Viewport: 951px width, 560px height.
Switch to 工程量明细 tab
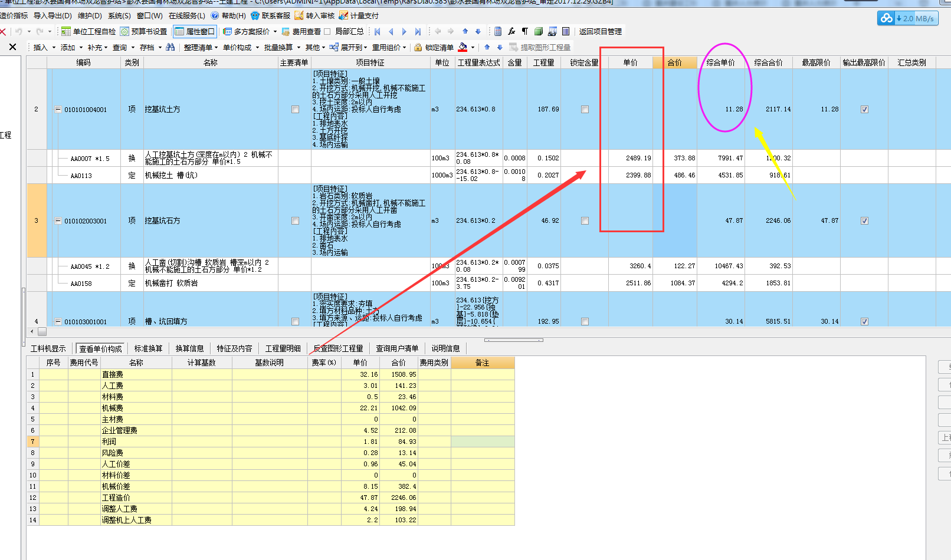pos(283,348)
